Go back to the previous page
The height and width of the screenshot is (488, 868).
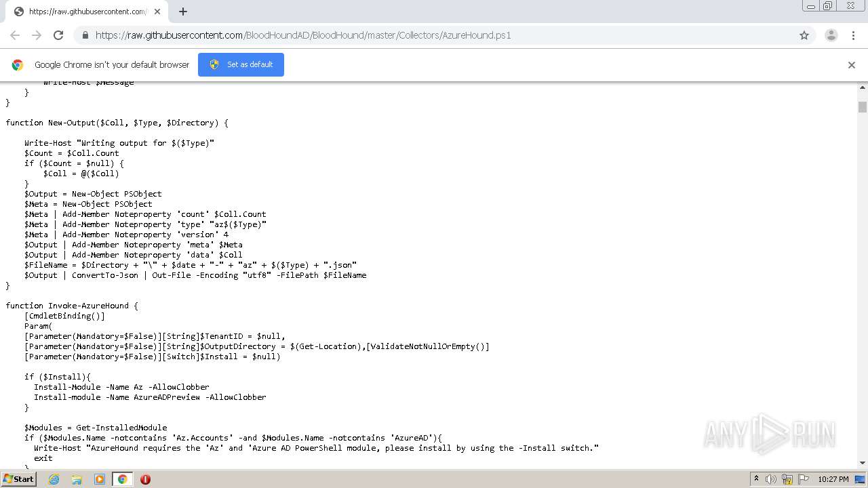pos(15,35)
